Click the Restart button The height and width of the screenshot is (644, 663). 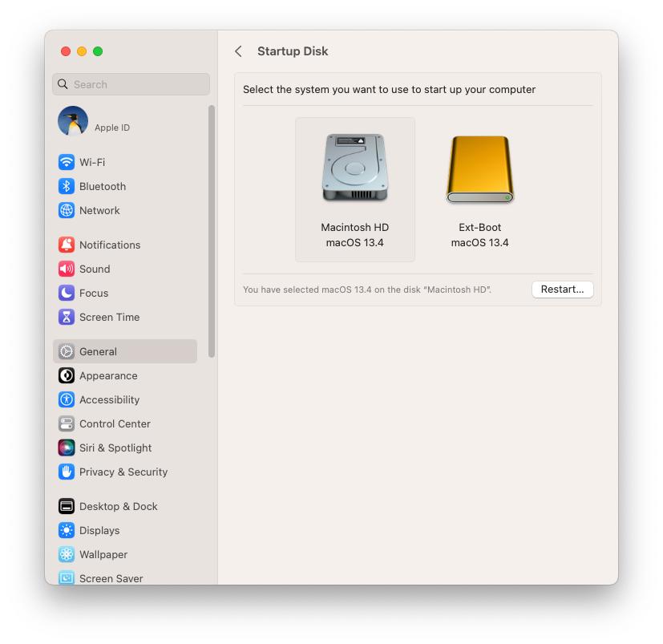[x=562, y=290]
